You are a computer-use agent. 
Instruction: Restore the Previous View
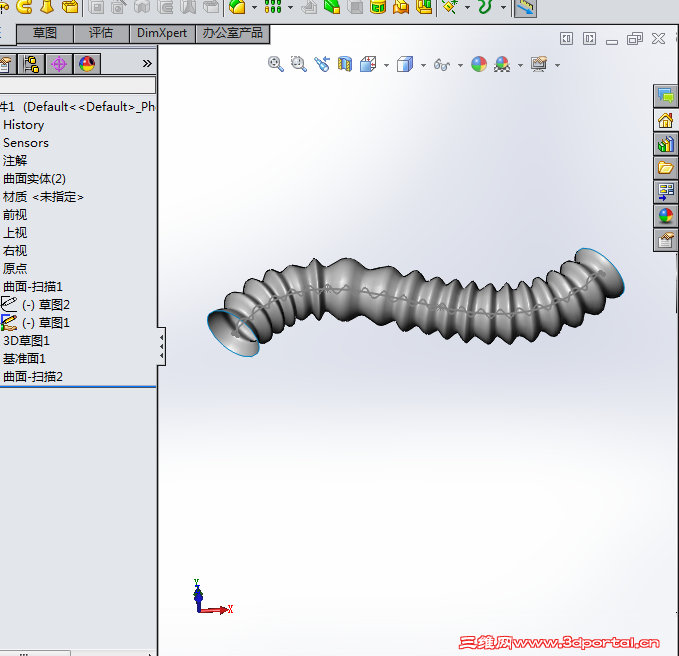[x=322, y=64]
